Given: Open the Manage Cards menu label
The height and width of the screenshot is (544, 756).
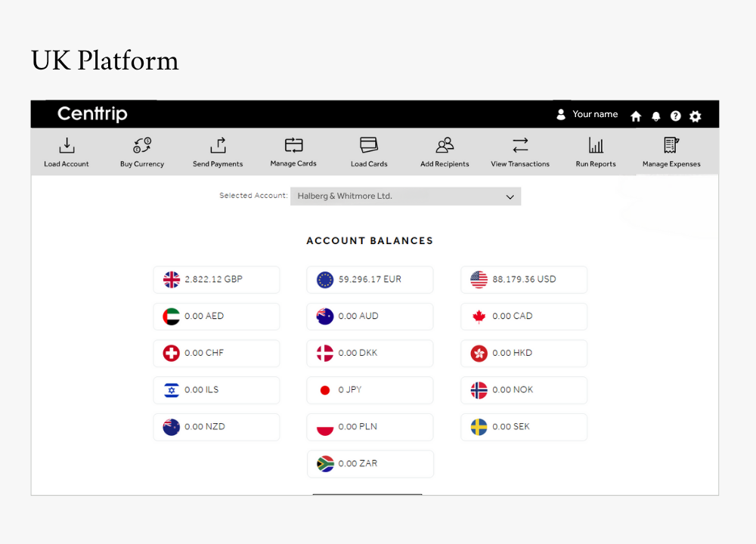Looking at the screenshot, I should pos(293,163).
